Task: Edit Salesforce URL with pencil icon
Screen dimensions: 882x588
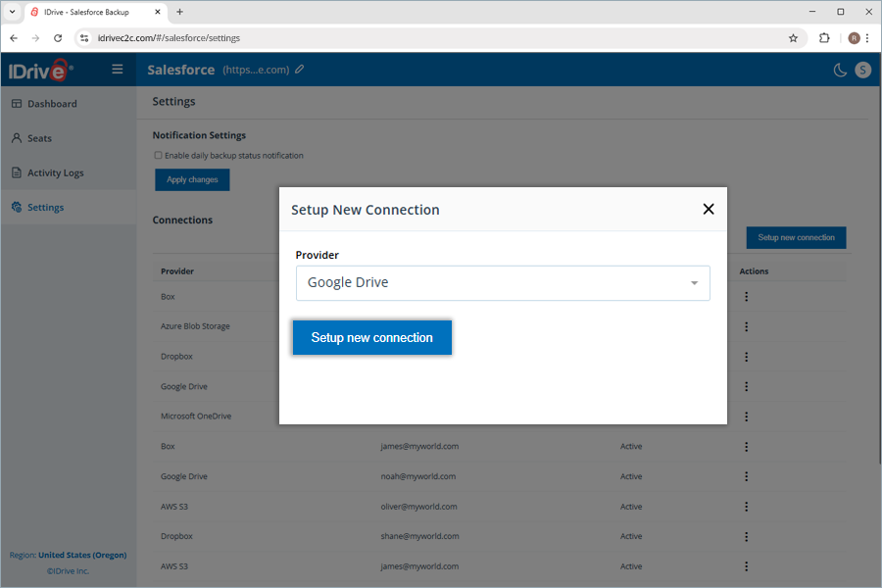Action: [300, 70]
